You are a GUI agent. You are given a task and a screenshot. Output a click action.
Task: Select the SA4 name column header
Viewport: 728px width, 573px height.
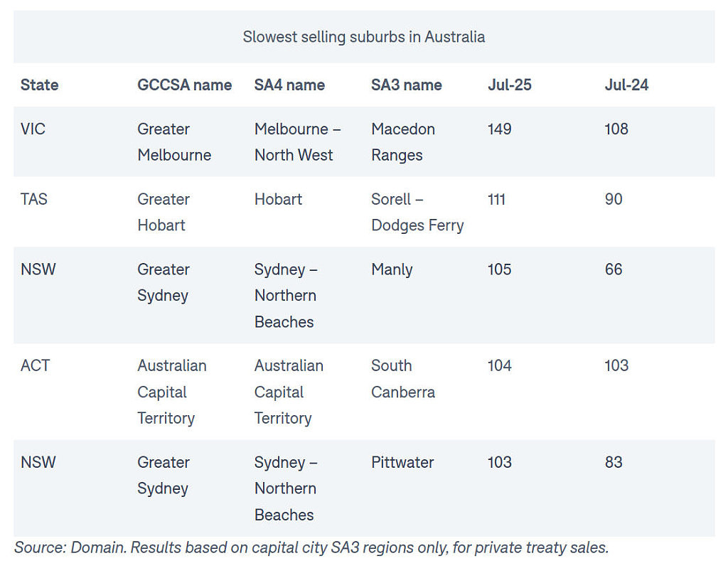289,85
